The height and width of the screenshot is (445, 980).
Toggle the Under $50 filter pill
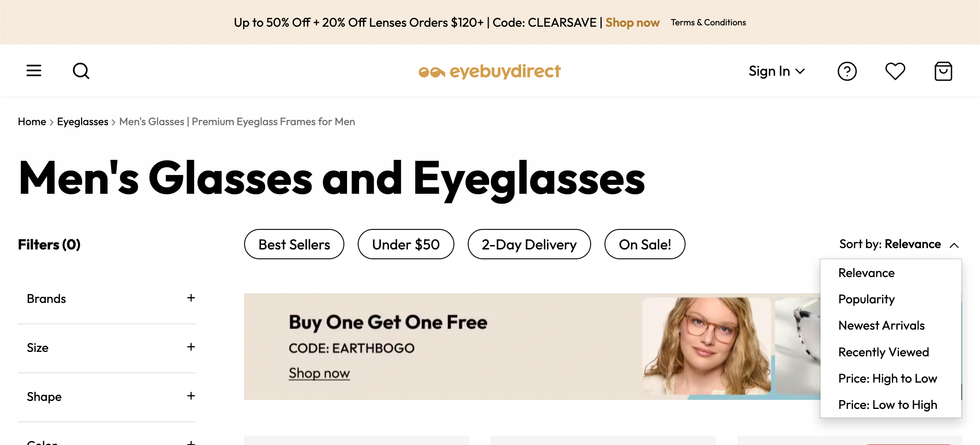click(x=406, y=245)
